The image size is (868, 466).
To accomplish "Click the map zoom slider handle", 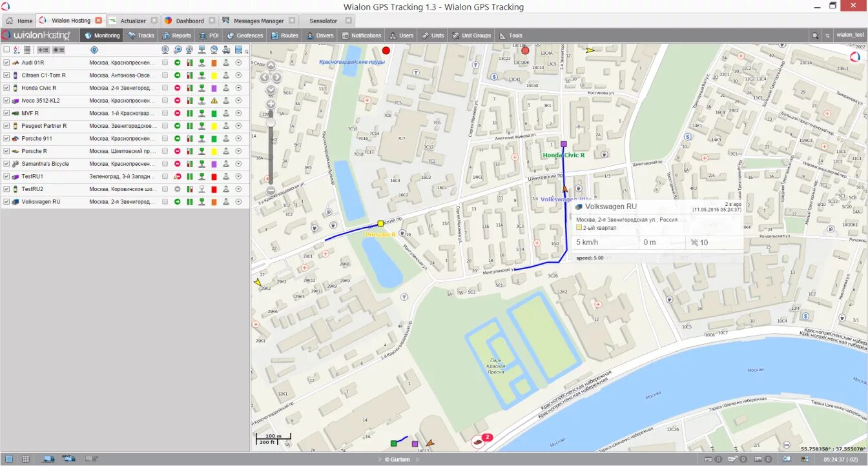I will pos(271,121).
